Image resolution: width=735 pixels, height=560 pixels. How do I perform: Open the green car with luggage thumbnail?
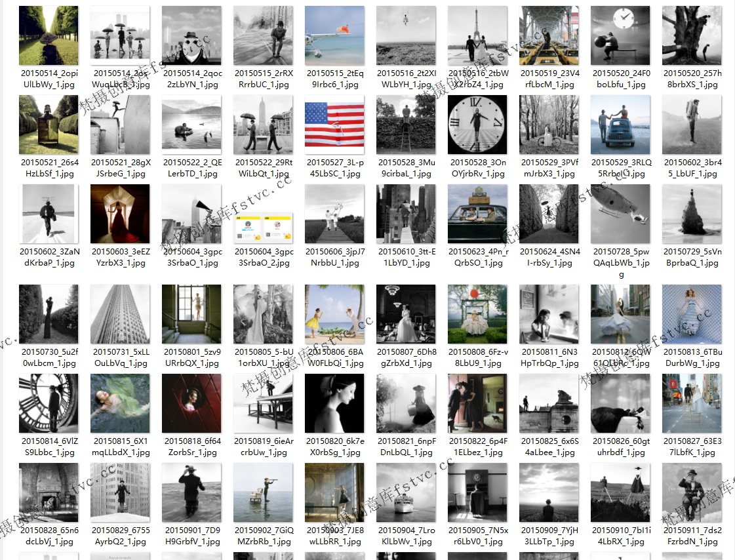pyautogui.click(x=478, y=214)
